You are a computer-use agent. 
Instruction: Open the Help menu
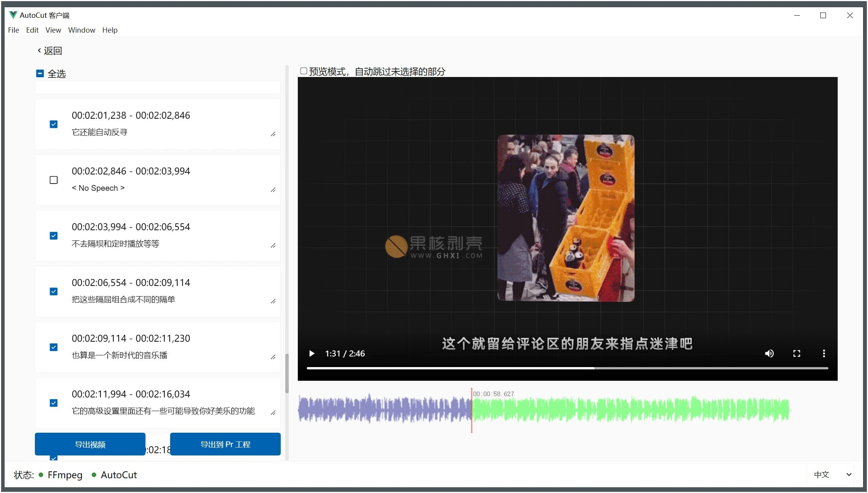point(110,30)
